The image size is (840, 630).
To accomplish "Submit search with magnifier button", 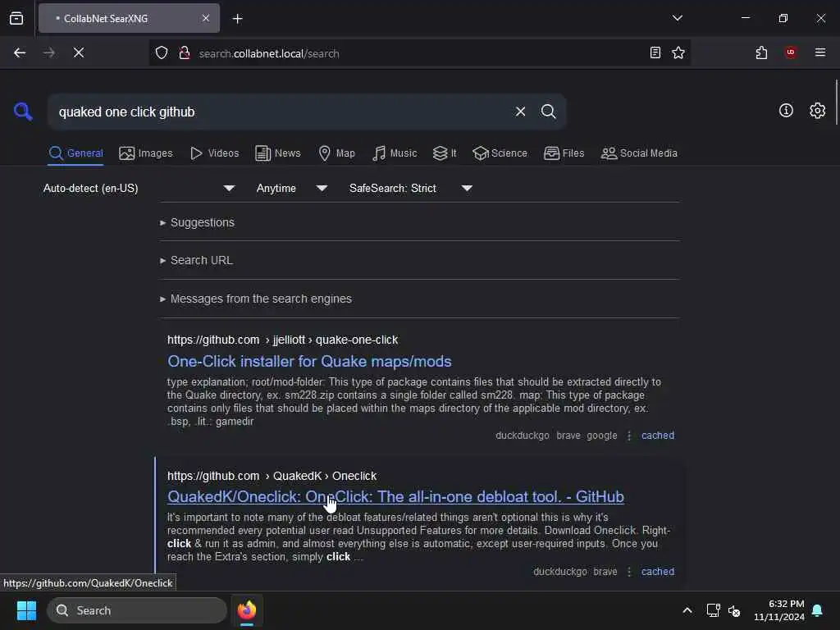I will (x=548, y=112).
